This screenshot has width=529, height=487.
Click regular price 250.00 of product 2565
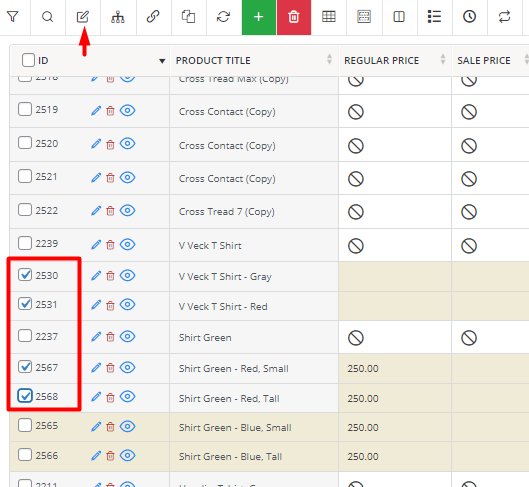363,428
